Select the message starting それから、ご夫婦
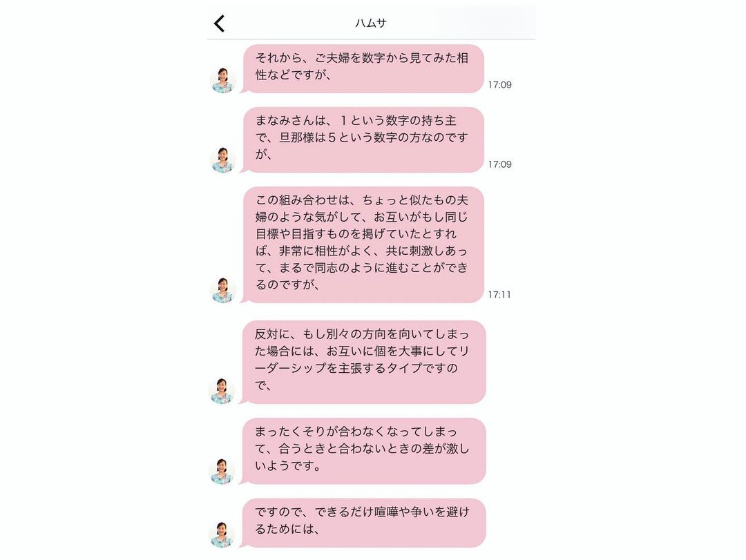The width and height of the screenshot is (746, 560). coord(363,69)
